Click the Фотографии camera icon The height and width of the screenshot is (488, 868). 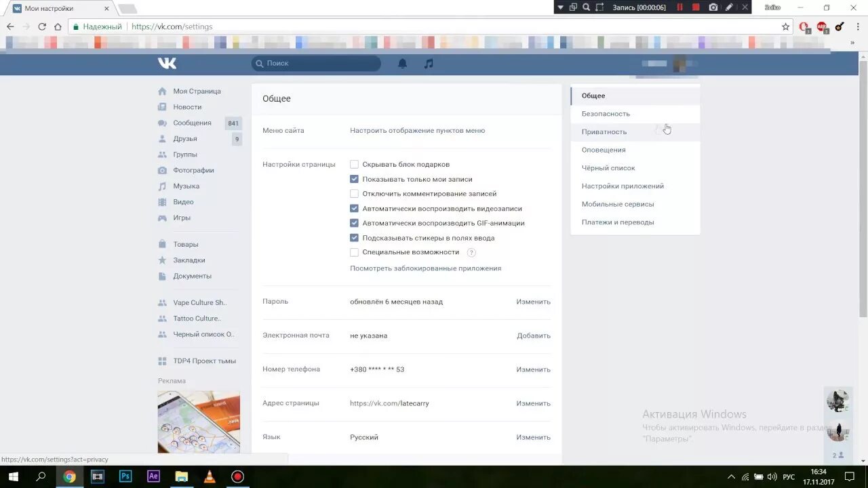click(x=162, y=170)
